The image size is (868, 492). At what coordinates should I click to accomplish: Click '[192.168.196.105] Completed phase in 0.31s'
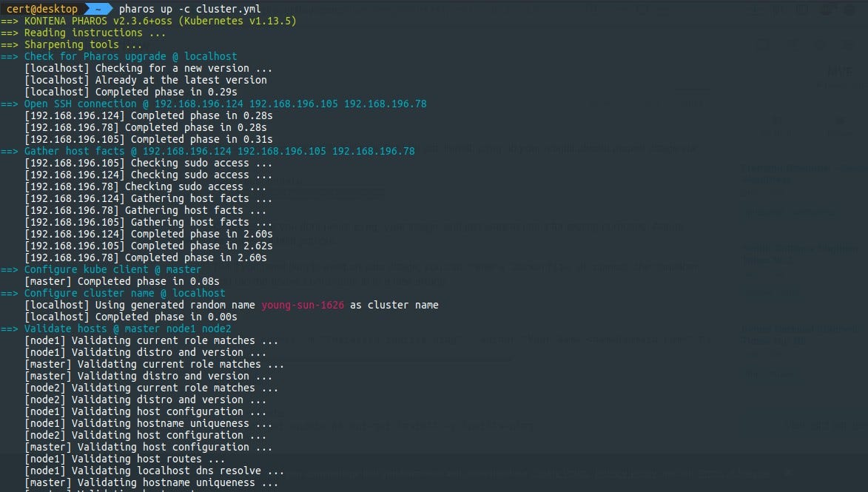point(148,140)
